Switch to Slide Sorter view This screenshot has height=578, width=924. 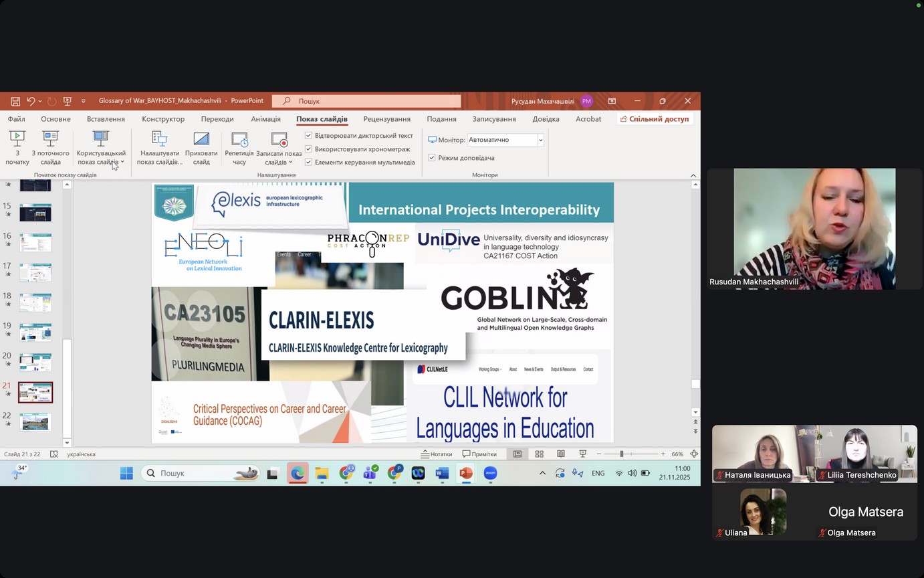click(x=539, y=454)
